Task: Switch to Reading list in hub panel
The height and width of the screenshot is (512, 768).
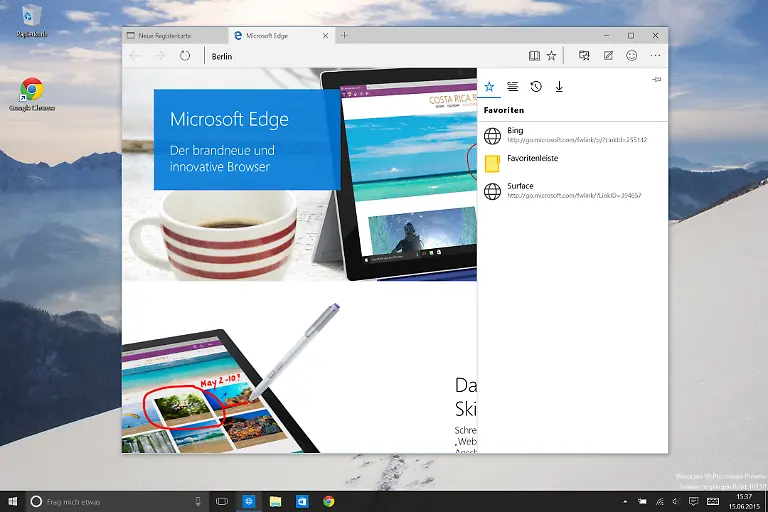Action: (x=512, y=87)
